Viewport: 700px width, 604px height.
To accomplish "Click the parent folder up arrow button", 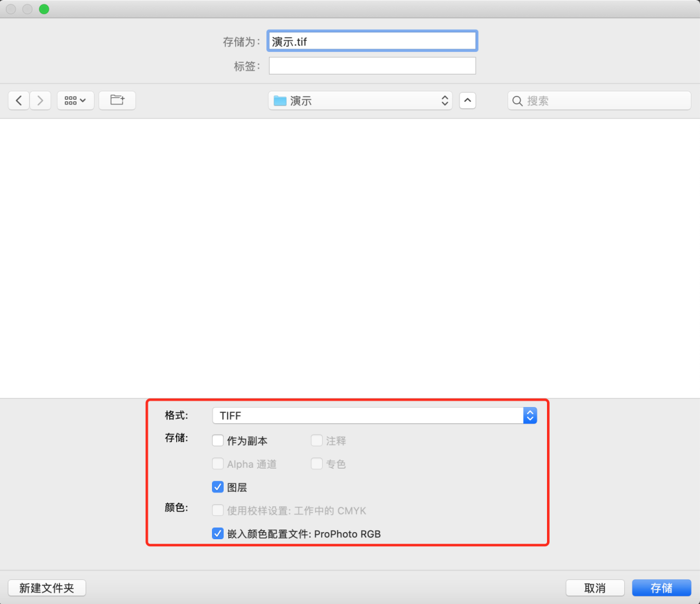I will pos(467,100).
